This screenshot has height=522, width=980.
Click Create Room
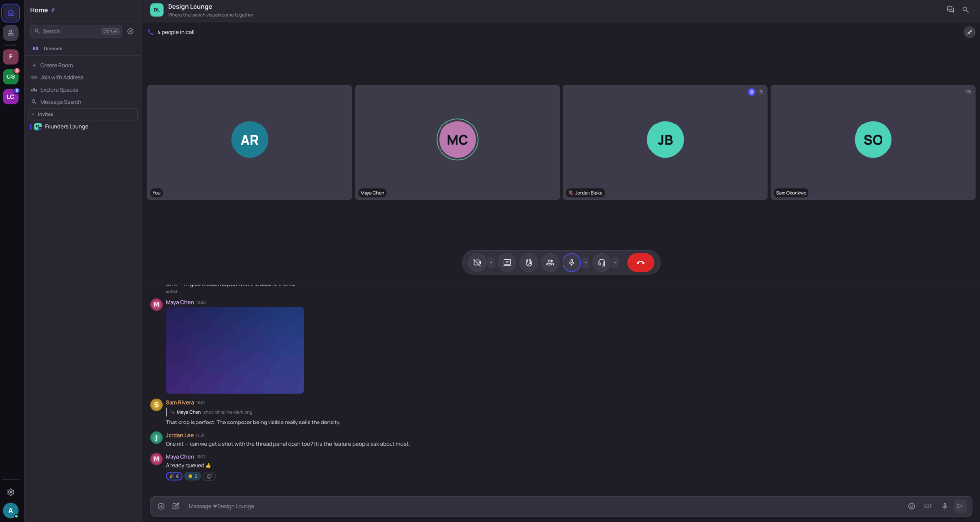(x=56, y=65)
